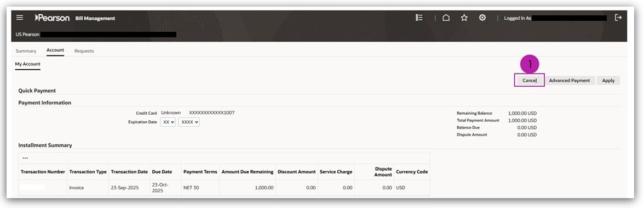This screenshot has height=208, width=644.
Task: Open the three-dot table actions menu
Action: point(25,158)
